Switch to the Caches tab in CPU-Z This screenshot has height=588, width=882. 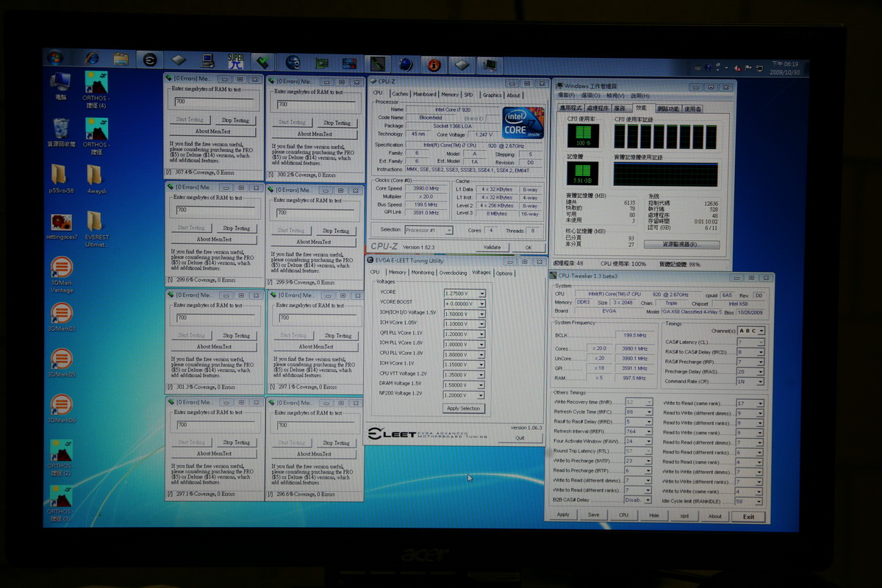(x=400, y=94)
